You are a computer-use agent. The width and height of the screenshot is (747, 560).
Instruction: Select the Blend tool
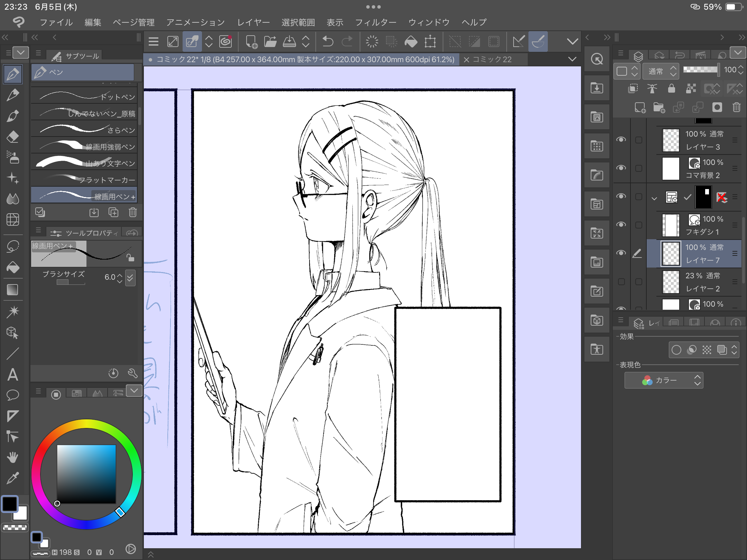[x=13, y=199]
